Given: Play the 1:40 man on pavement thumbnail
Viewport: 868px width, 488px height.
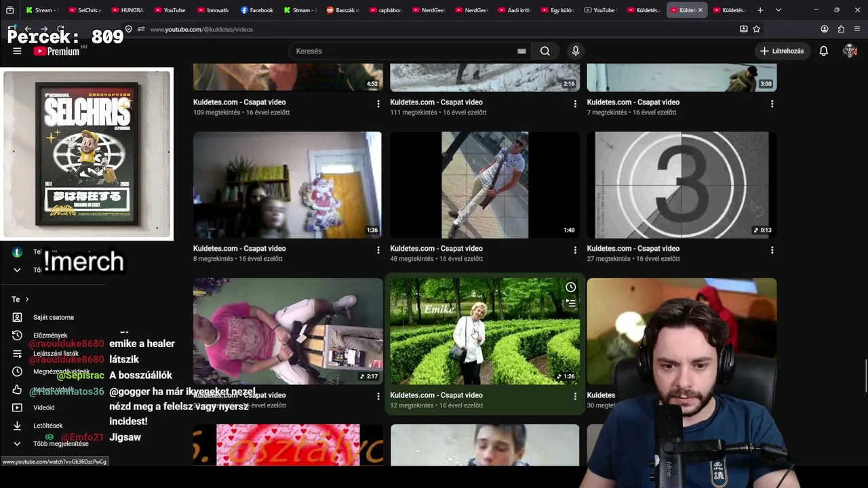Looking at the screenshot, I should point(485,185).
